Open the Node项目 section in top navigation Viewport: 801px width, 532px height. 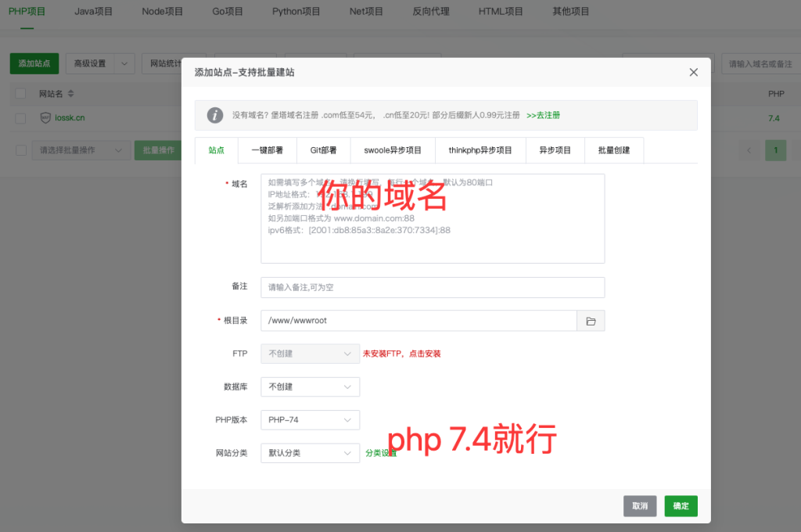click(x=162, y=11)
